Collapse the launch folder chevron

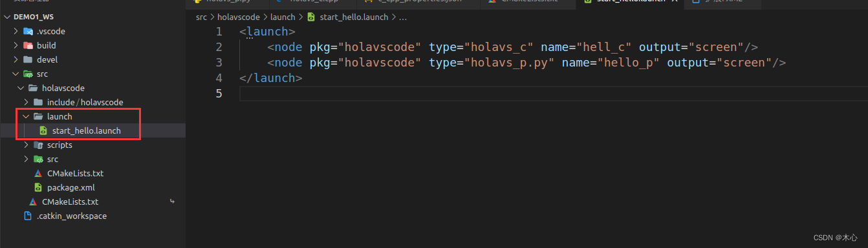point(27,116)
